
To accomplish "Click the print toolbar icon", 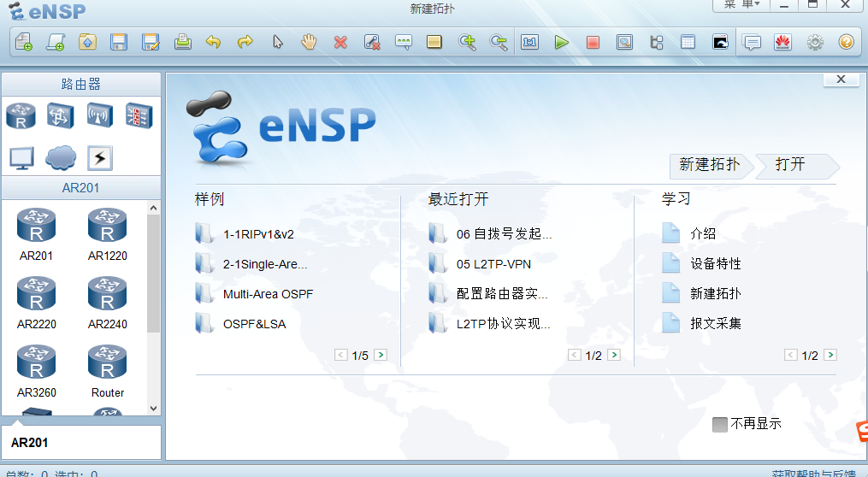I will pos(183,42).
